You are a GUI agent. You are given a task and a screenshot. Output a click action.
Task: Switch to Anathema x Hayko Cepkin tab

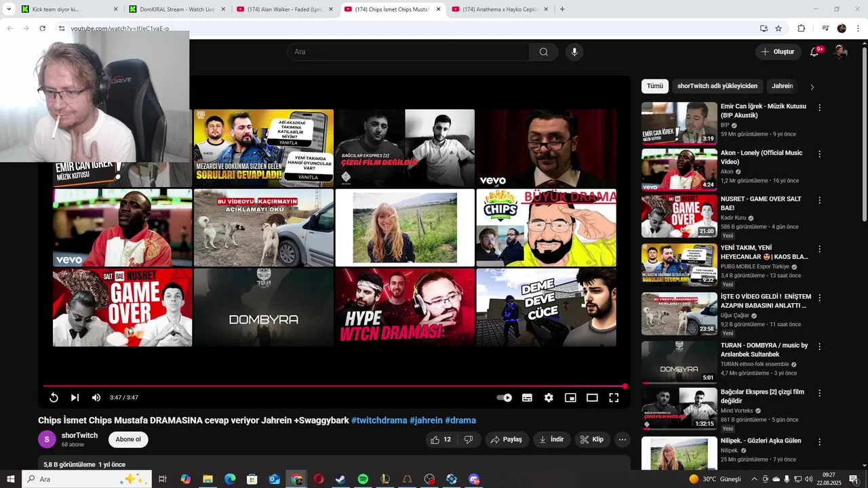pos(500,9)
